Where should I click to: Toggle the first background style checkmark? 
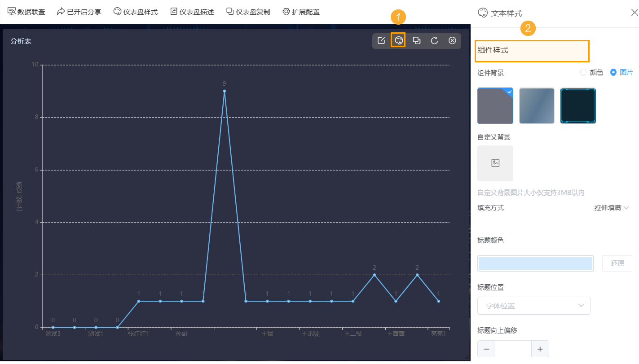[x=509, y=92]
